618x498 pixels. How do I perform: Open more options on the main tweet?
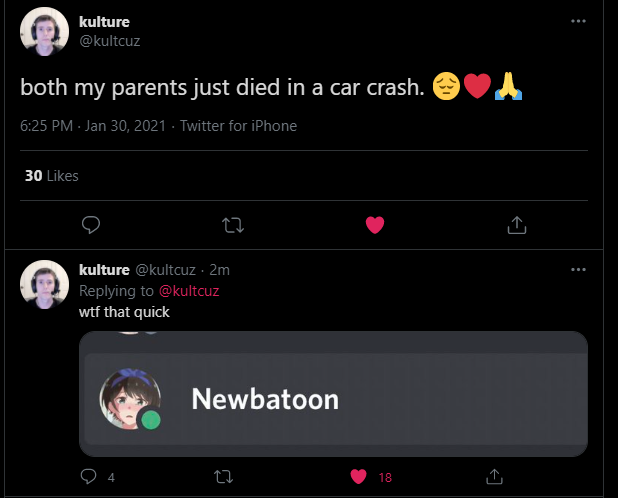[578, 21]
